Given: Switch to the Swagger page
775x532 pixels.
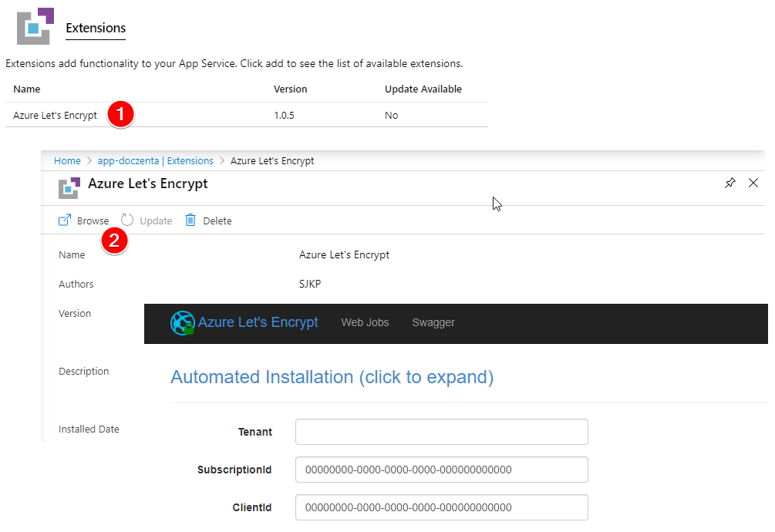Looking at the screenshot, I should coord(433,322).
